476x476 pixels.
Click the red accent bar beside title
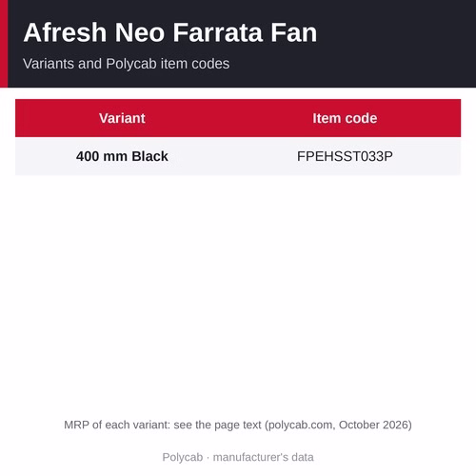point(4,44)
